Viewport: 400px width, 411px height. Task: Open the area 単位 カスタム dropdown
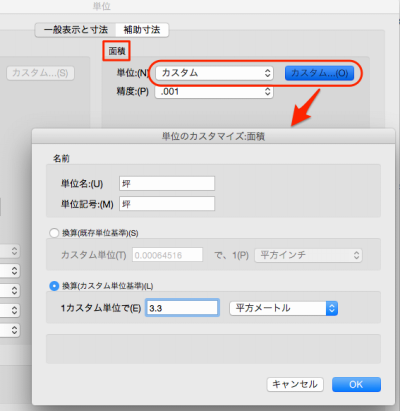[x=214, y=73]
